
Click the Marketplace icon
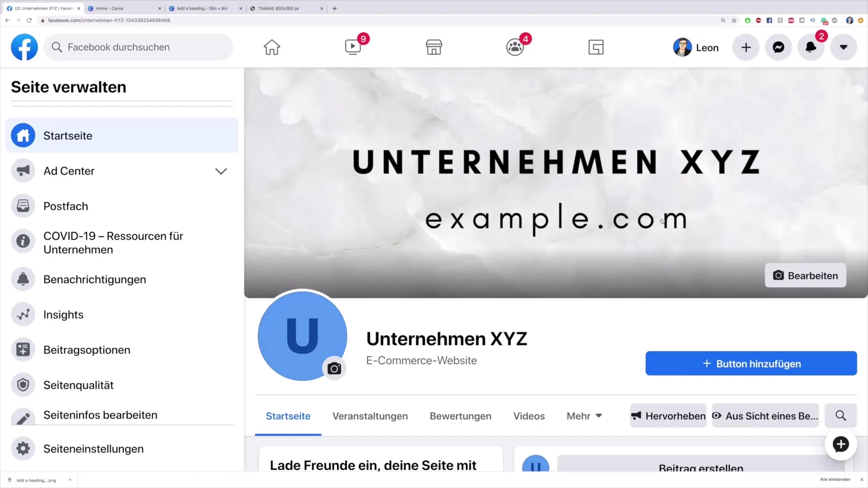click(434, 47)
